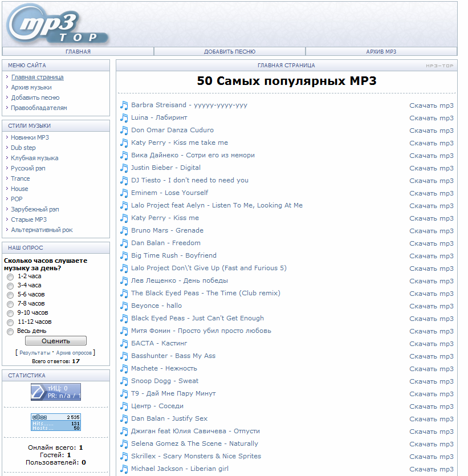Browse the 'Новинки MP3' style link
Screen dimensions: 468x476
click(30, 137)
